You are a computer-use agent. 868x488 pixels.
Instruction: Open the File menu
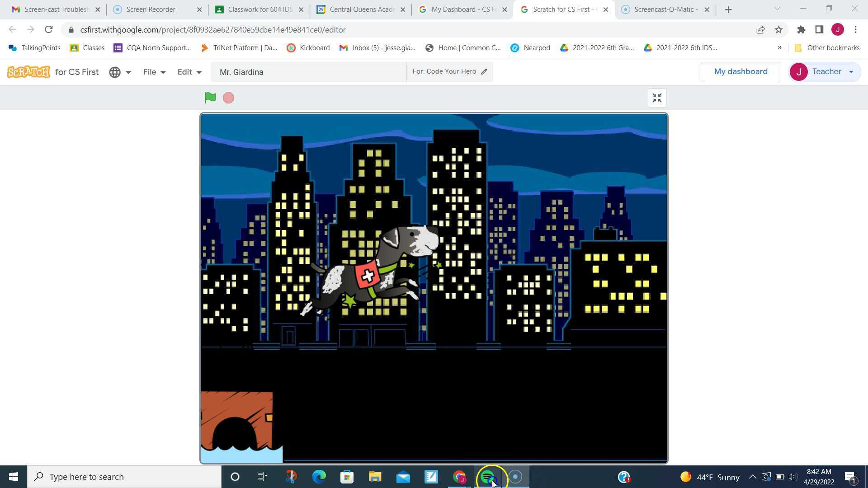point(154,72)
